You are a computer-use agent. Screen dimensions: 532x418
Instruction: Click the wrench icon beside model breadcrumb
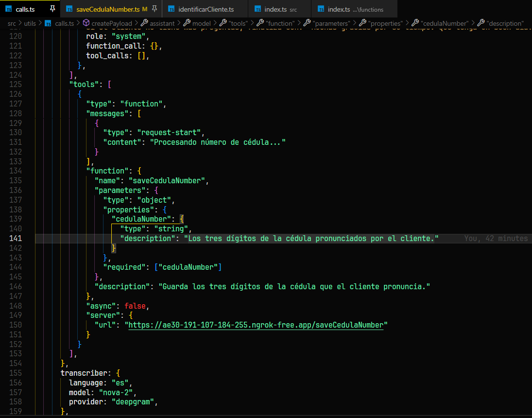[187, 23]
